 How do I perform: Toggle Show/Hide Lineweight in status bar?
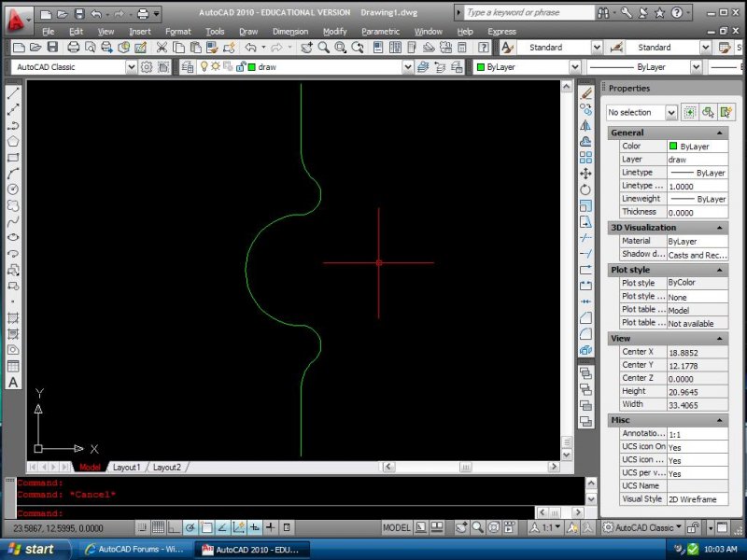(x=270, y=527)
